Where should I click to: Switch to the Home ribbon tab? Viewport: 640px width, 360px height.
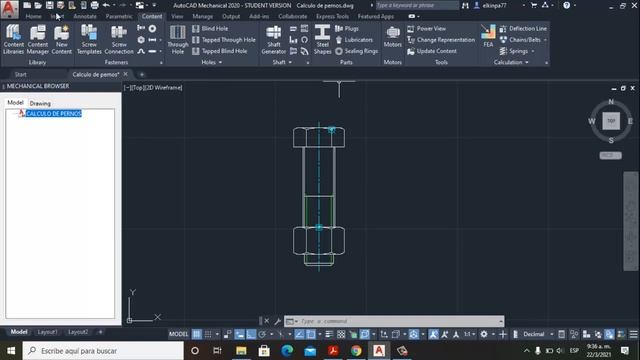tap(33, 16)
